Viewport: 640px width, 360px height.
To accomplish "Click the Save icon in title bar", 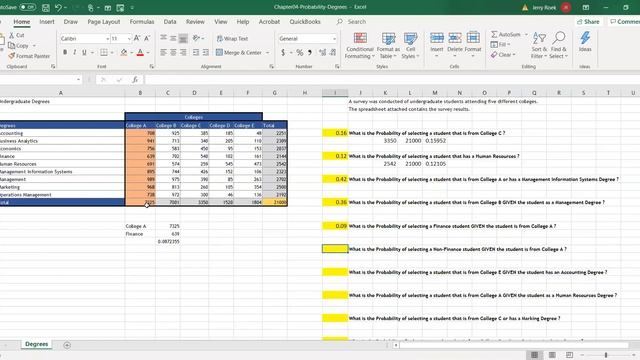I will coord(46,8).
